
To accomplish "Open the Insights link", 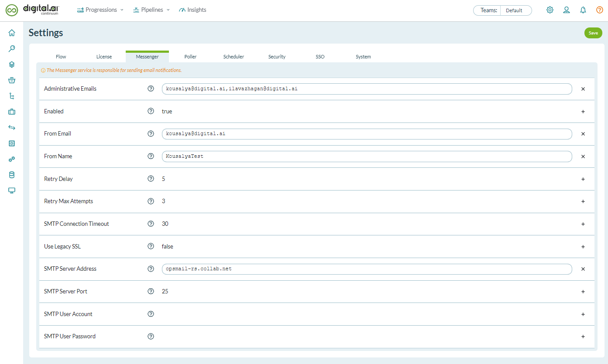I will click(x=192, y=10).
